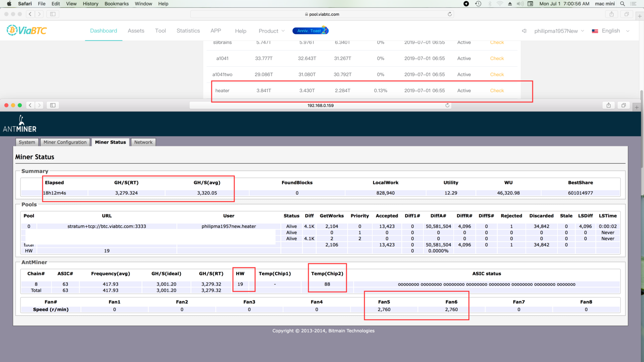Click the volume icon in menu bar
The height and width of the screenshot is (362, 644).
520,4
